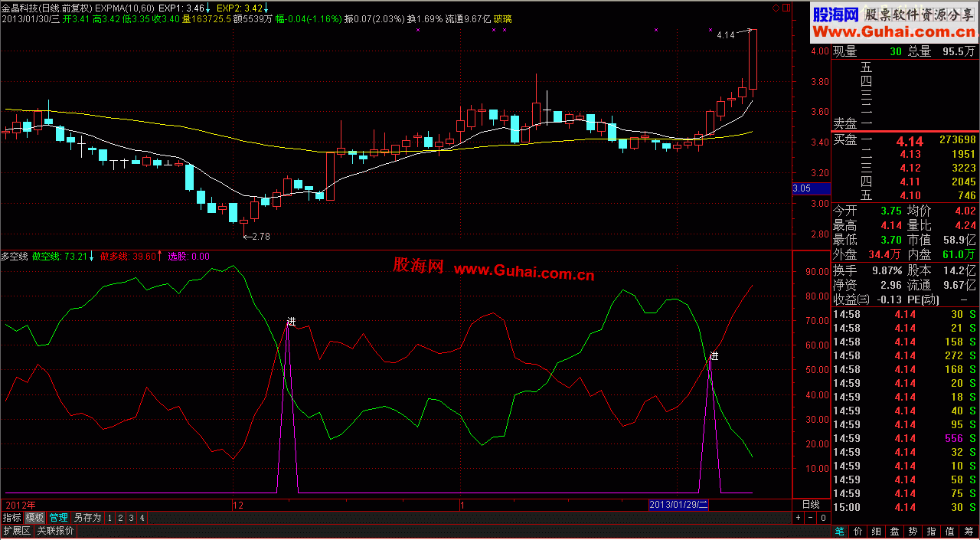Click the 玻璃 sector link
Viewport: 980px width, 540px height.
(504, 19)
